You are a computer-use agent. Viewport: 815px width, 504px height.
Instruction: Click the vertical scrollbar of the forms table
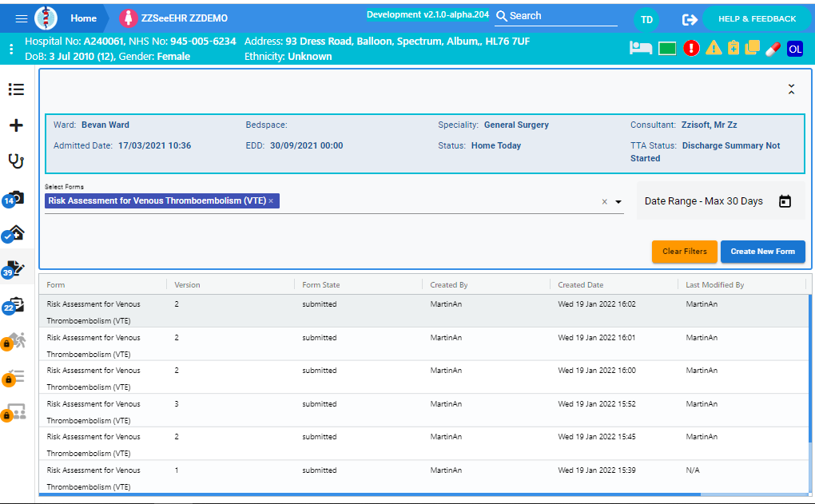(810, 369)
